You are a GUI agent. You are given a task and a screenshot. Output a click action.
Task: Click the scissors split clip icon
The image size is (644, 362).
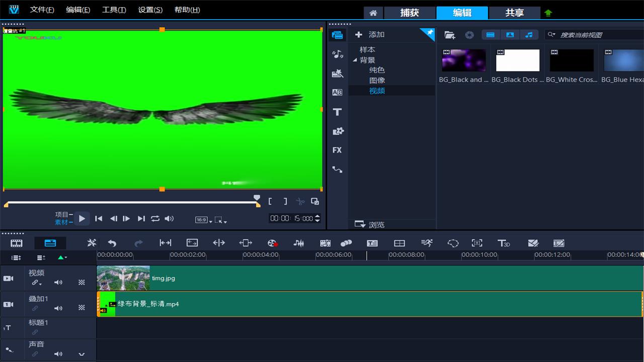coord(300,202)
